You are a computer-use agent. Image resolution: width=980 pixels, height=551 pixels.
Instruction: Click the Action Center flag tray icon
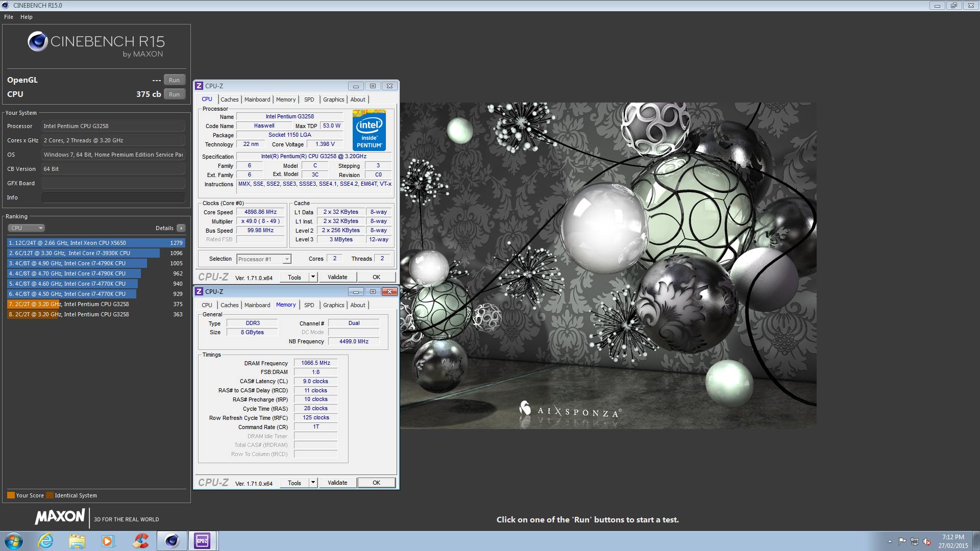[902, 541]
